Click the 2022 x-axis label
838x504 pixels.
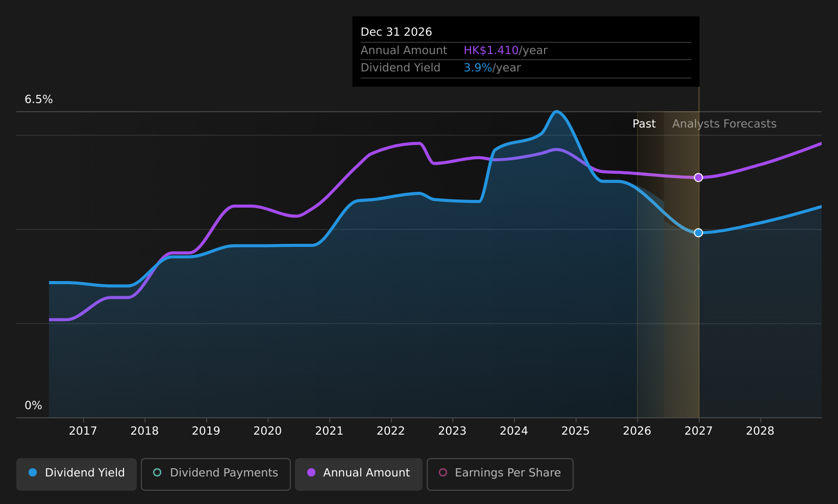pyautogui.click(x=391, y=431)
